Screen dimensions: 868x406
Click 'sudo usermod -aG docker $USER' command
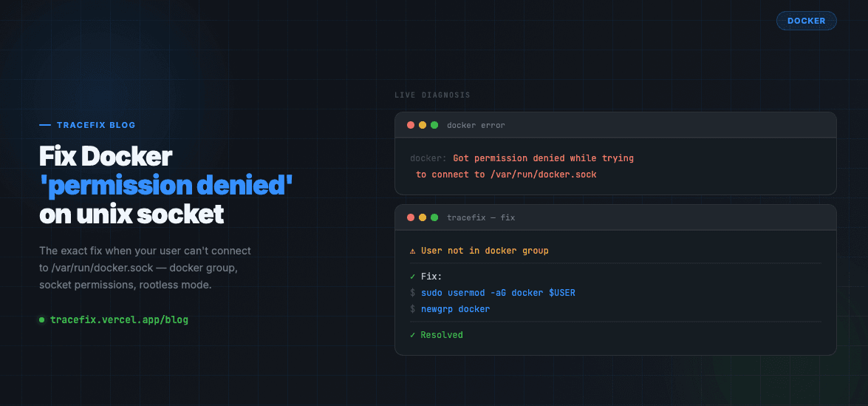click(498, 292)
